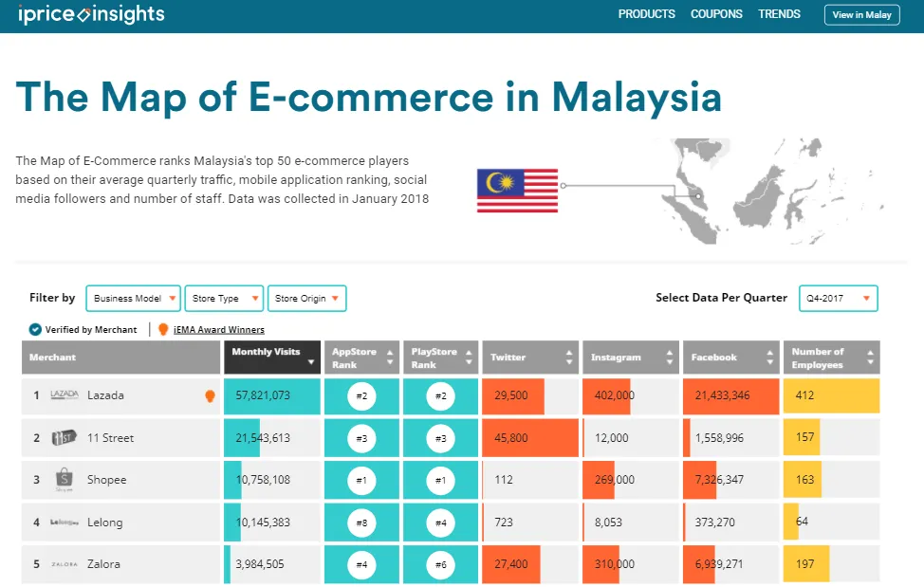The image size is (924, 587).
Task: Click the Zalora merchant name
Action: point(103,564)
